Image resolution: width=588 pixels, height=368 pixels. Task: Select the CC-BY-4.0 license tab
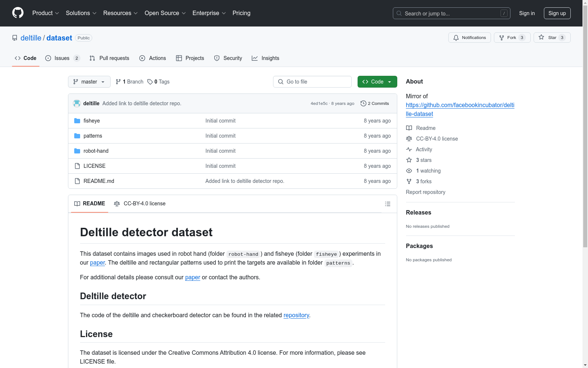pos(140,204)
